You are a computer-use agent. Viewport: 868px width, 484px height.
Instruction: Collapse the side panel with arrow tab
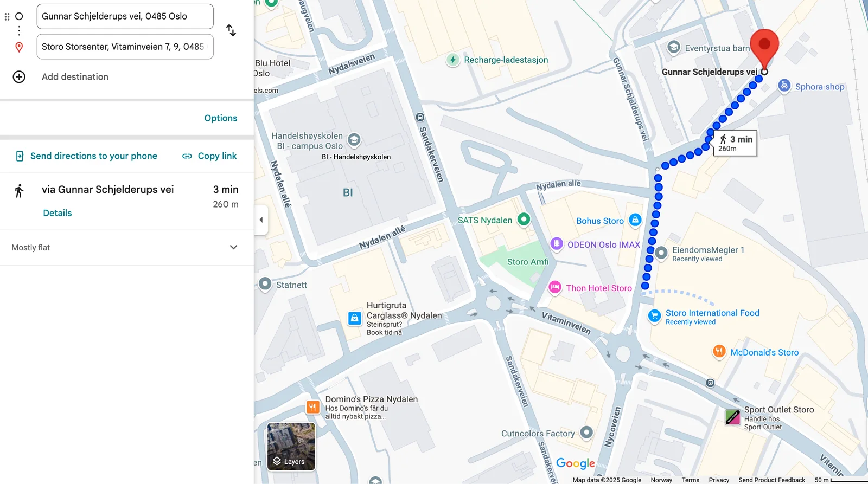[x=261, y=220]
